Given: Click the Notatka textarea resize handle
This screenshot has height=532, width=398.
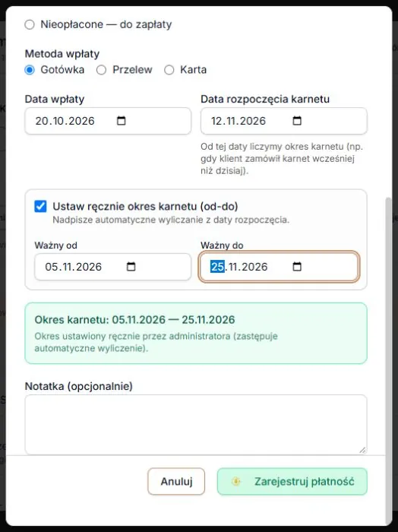Looking at the screenshot, I should click(x=362, y=450).
